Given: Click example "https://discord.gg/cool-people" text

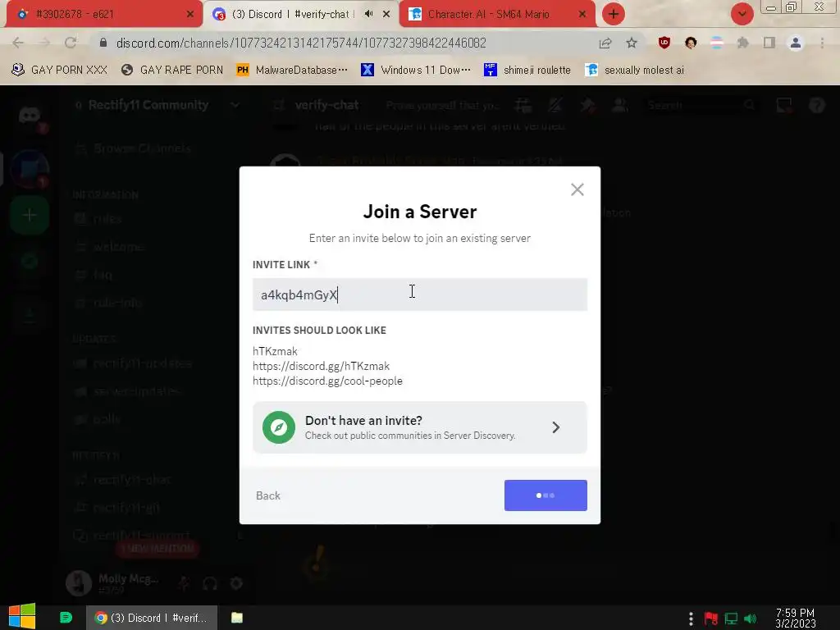Looking at the screenshot, I should pos(327,381).
